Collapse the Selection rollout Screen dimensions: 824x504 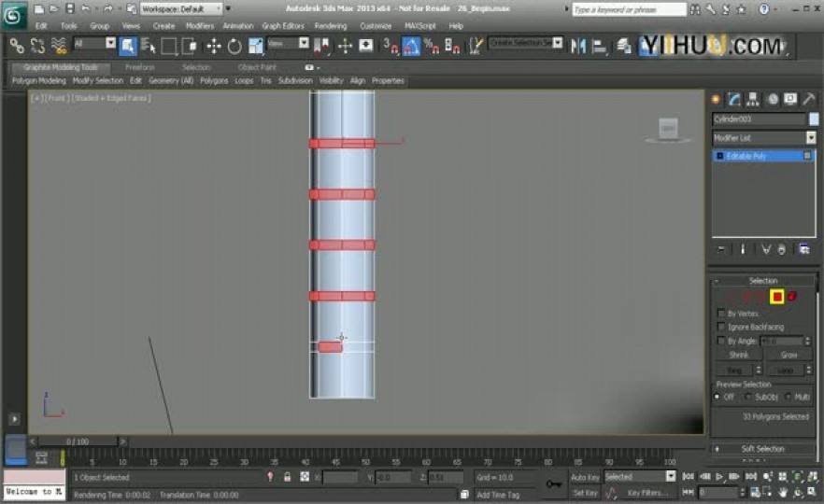click(x=762, y=280)
